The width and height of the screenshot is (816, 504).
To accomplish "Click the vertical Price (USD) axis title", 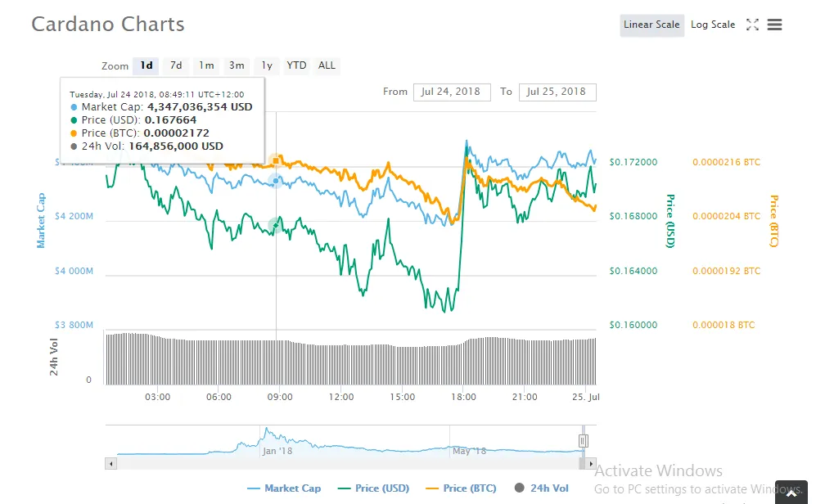I will pyautogui.click(x=671, y=221).
